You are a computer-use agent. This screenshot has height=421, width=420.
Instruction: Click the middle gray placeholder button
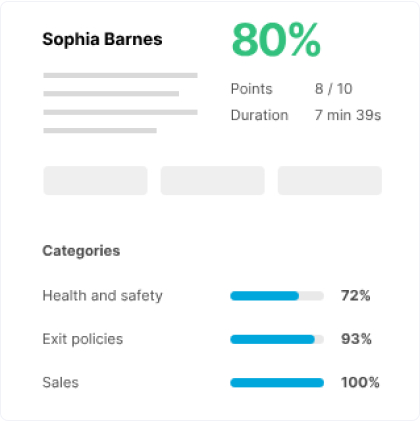pyautogui.click(x=213, y=180)
